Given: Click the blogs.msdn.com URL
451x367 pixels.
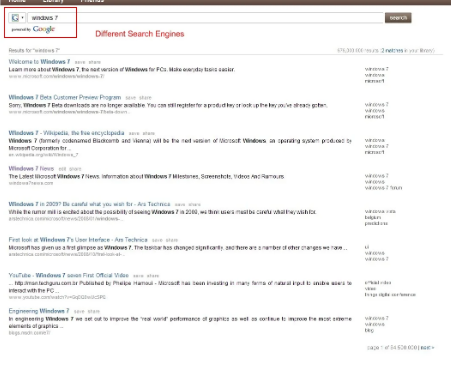Looking at the screenshot, I should pyautogui.click(x=29, y=333).
